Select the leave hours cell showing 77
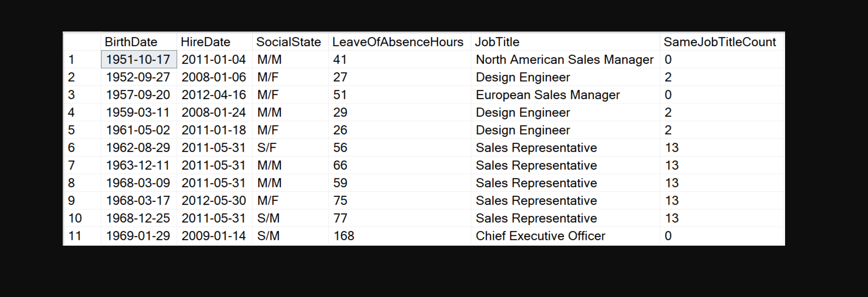Image resolution: width=868 pixels, height=297 pixels. 400,218
